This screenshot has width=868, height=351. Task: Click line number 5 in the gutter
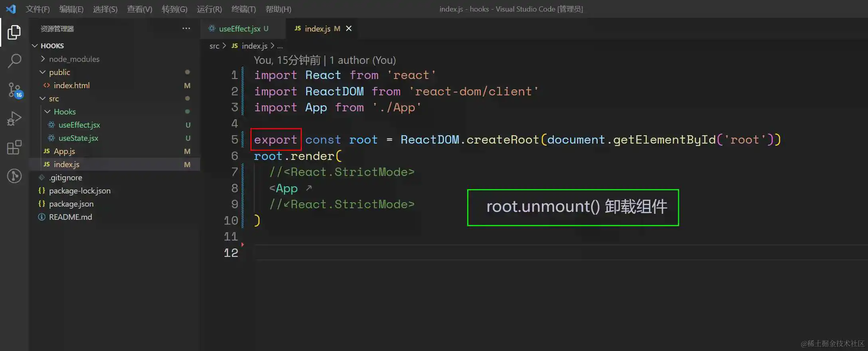click(x=234, y=140)
